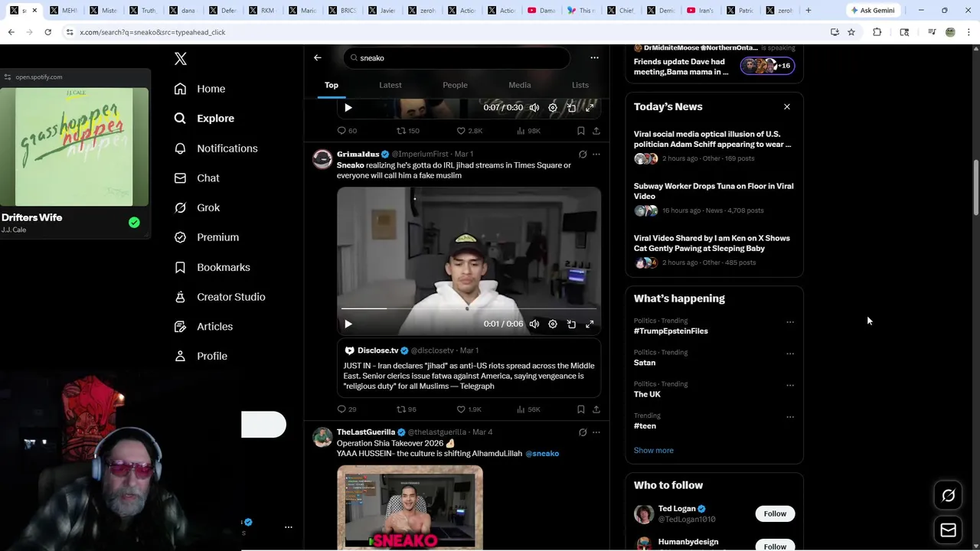Fullscreen the top video
The width and height of the screenshot is (980, 551).
click(x=590, y=108)
